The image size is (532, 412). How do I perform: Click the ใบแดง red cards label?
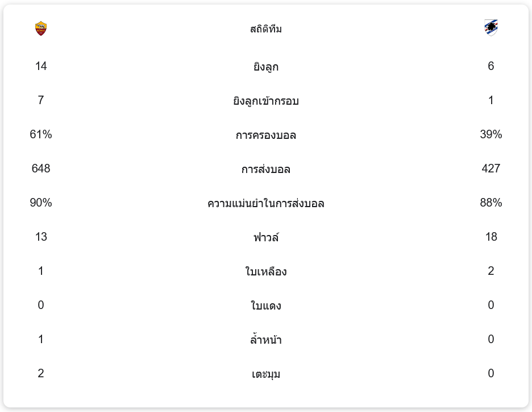tap(266, 306)
